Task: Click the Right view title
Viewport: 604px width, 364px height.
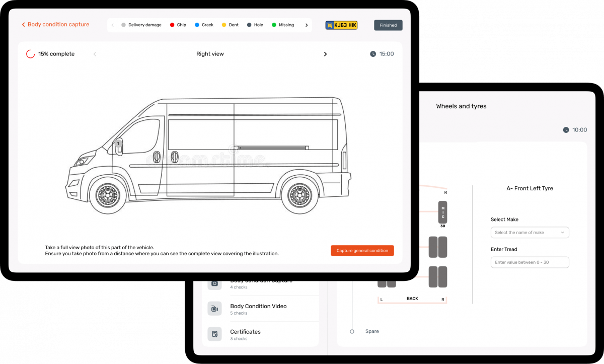Action: [x=210, y=54]
